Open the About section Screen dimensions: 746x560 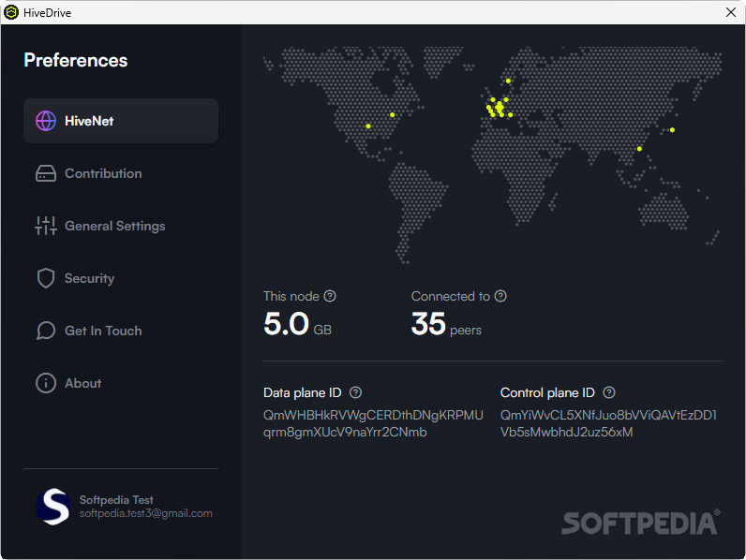coord(121,383)
